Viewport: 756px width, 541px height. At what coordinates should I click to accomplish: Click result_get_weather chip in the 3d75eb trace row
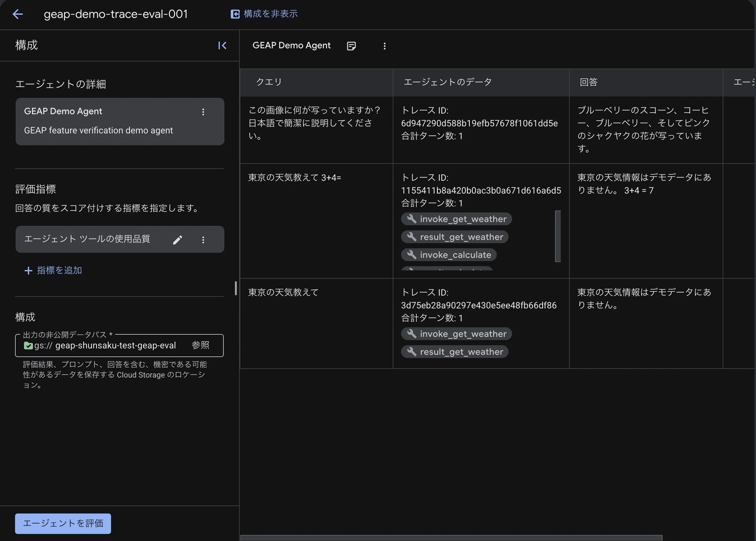click(455, 352)
